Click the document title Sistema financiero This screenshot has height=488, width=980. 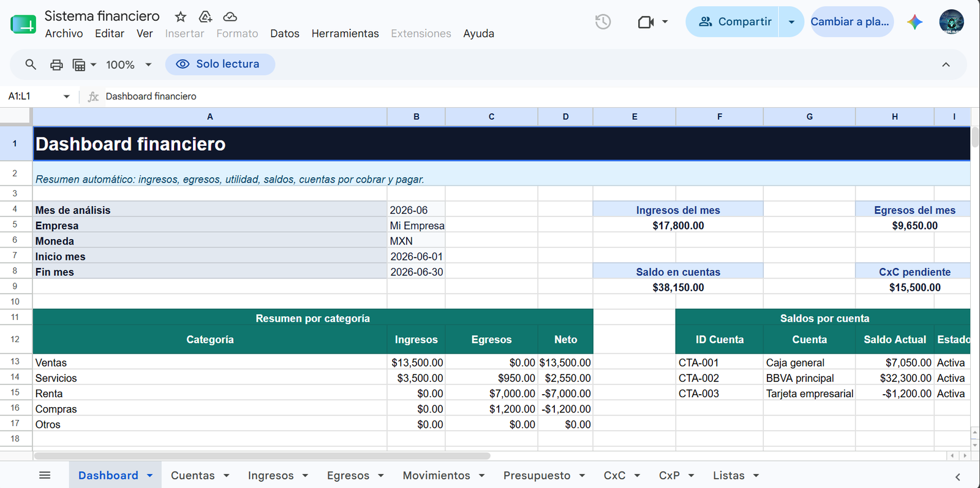[102, 16]
